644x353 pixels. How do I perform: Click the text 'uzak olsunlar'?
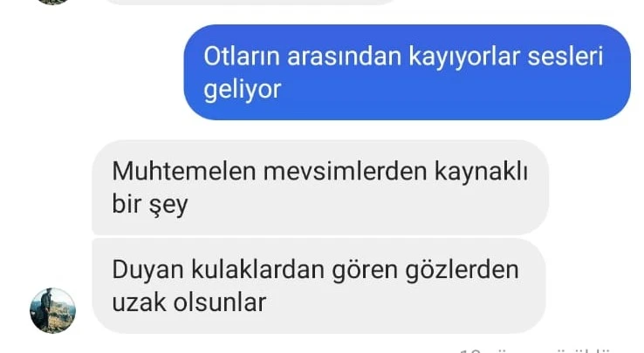coord(189,303)
